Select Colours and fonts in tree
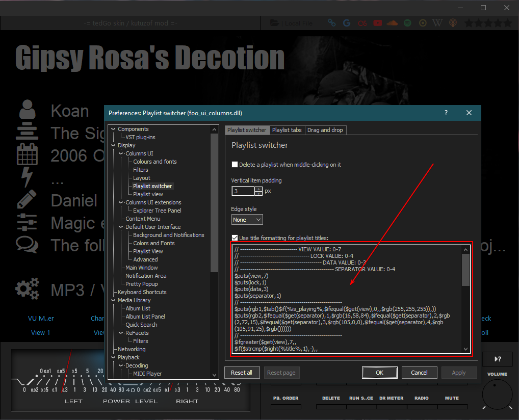519x420 pixels. click(x=154, y=162)
